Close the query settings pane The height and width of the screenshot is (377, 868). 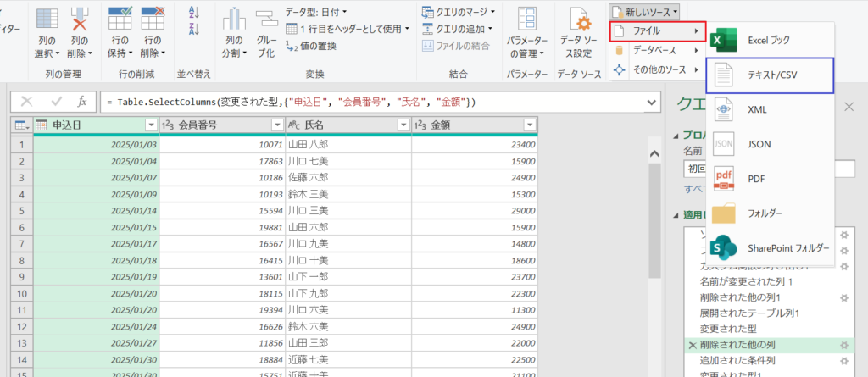click(x=849, y=107)
